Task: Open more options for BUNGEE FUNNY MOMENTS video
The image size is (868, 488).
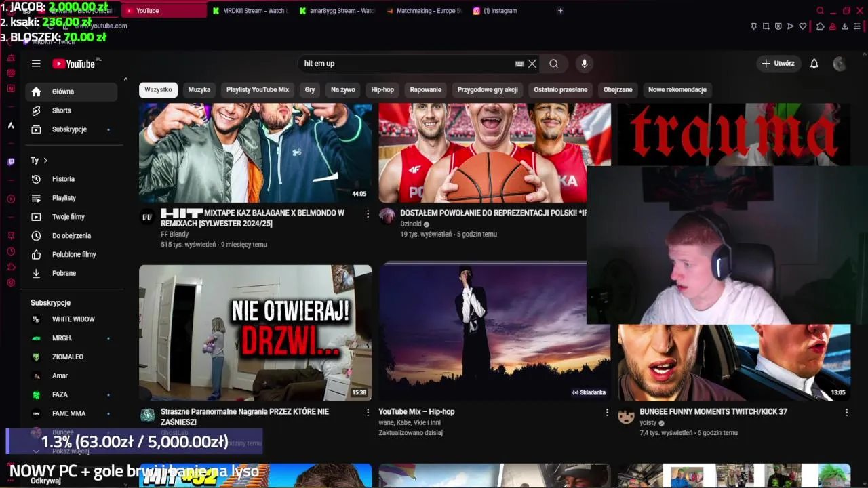Action: click(846, 412)
